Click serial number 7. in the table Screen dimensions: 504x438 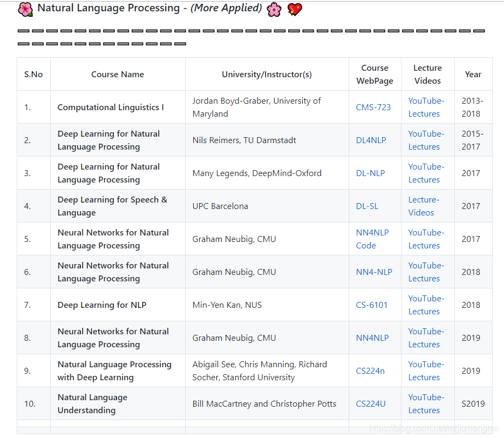[28, 305]
